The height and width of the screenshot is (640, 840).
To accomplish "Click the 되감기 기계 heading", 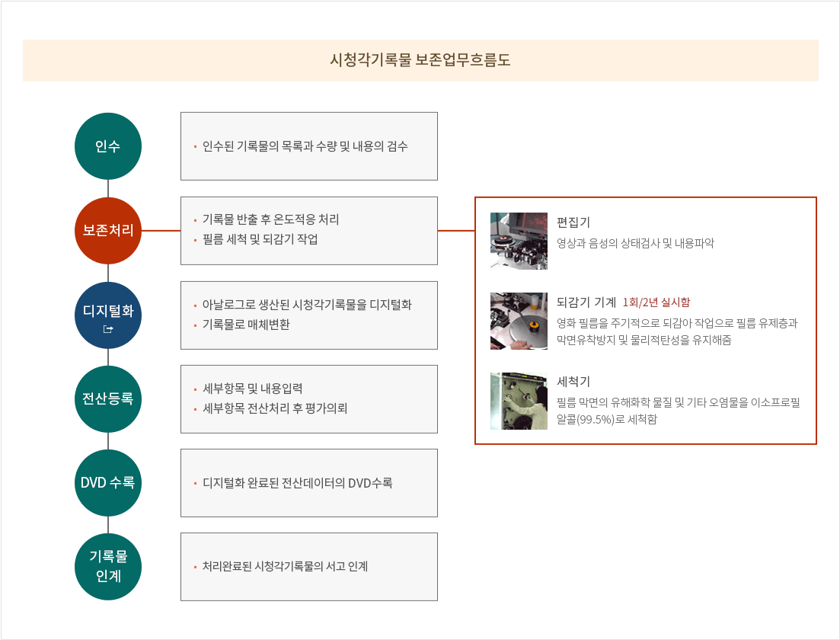I will point(586,302).
